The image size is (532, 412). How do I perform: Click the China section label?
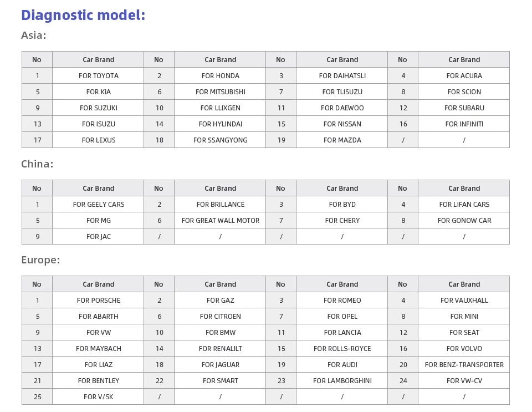pos(37,164)
